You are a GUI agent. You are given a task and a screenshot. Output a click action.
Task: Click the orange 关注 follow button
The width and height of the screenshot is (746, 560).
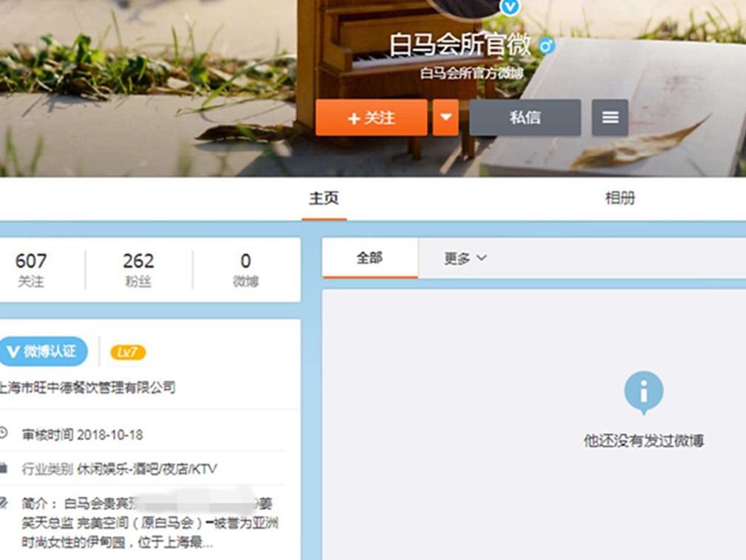371,117
